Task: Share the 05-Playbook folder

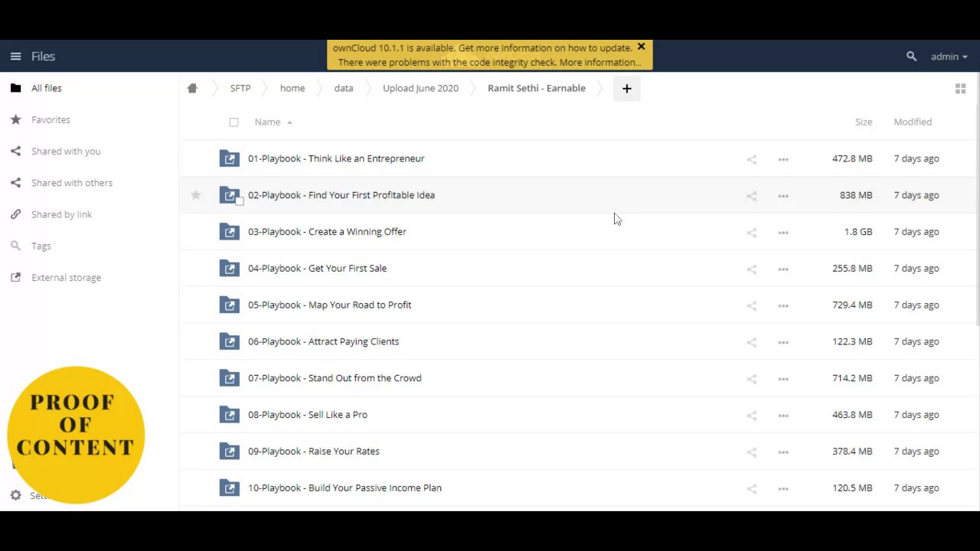Action: (751, 305)
